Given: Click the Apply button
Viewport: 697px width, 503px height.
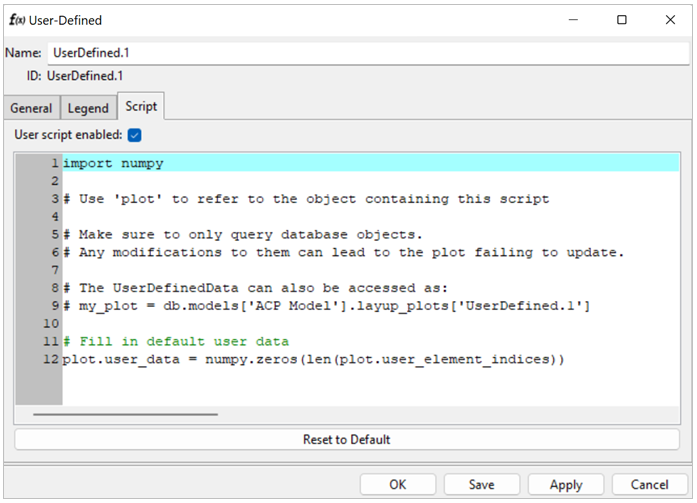Looking at the screenshot, I should click(566, 484).
